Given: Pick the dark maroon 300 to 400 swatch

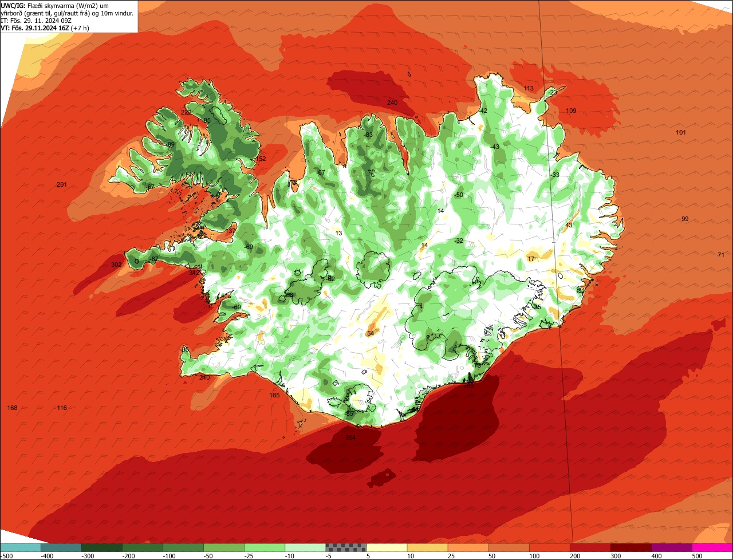Looking at the screenshot, I should (630, 547).
